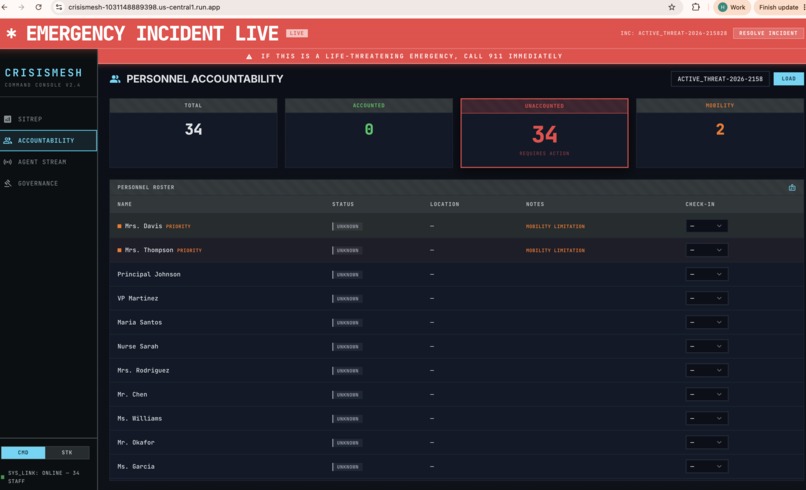Click the CHECK-IN column header
The width and height of the screenshot is (806, 490).
click(700, 204)
